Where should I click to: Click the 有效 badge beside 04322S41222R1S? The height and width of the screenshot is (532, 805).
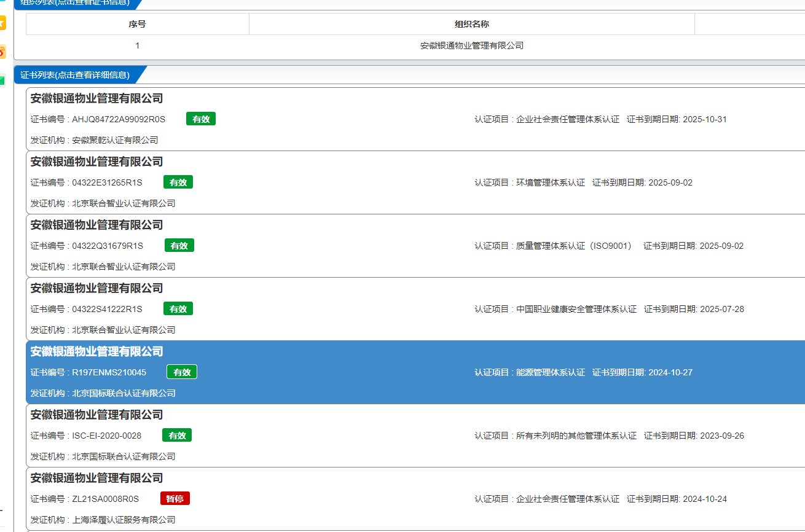tap(178, 309)
